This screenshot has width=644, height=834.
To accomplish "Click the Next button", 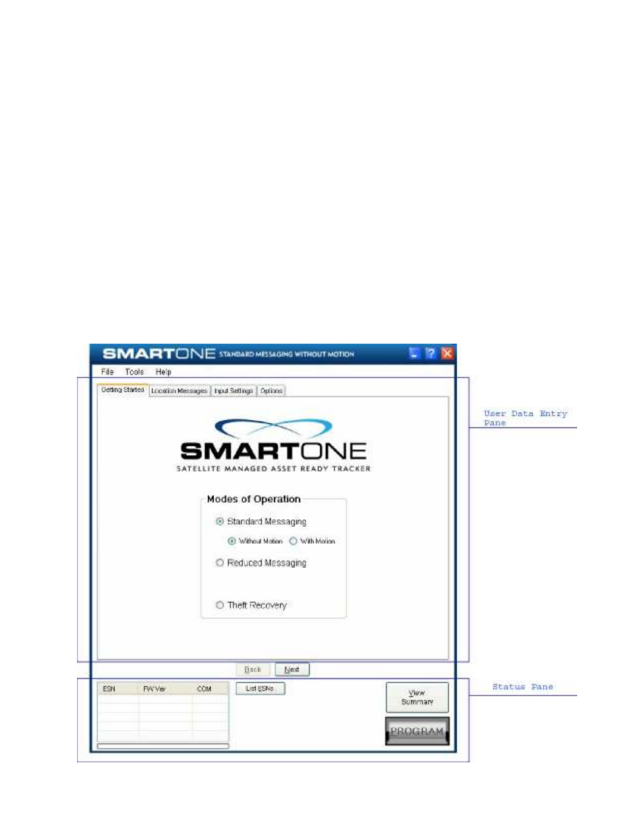I will pos(292,669).
